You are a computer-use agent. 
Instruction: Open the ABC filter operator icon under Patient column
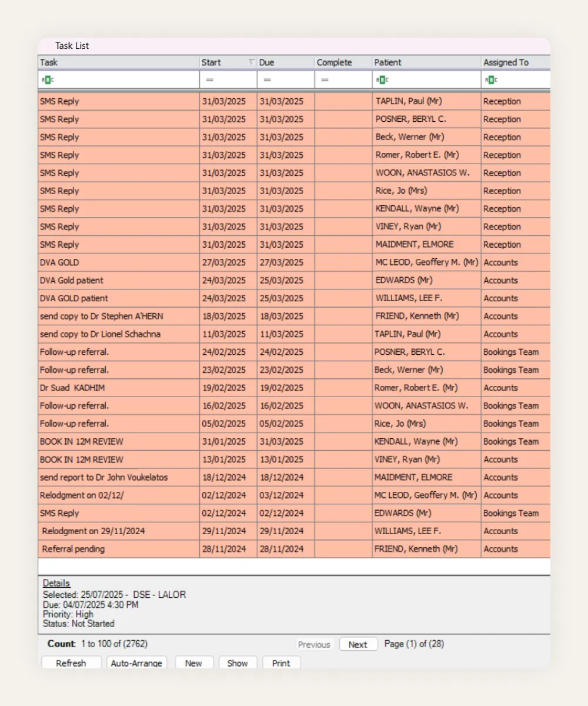tap(382, 79)
